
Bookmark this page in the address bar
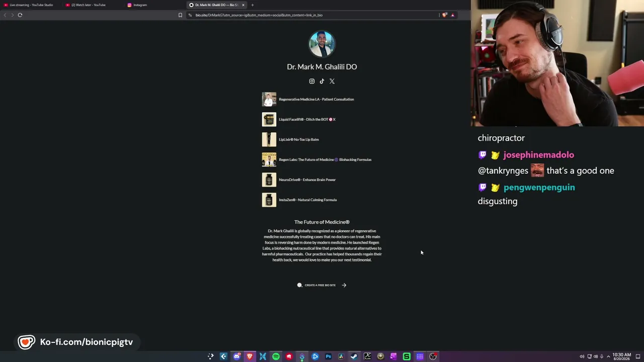point(180,15)
